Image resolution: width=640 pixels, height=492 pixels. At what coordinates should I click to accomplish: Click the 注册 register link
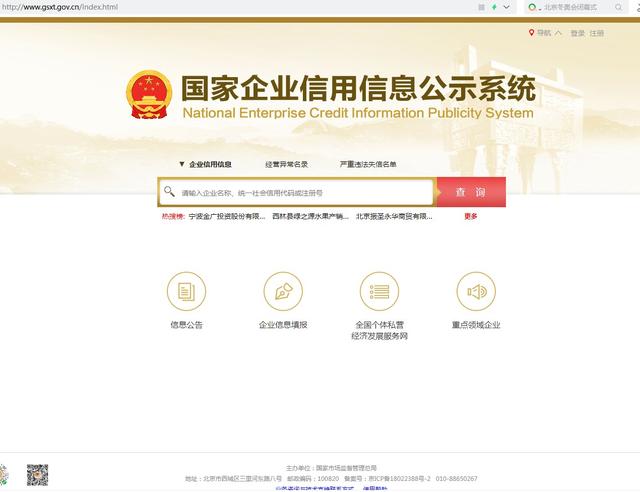tap(597, 33)
